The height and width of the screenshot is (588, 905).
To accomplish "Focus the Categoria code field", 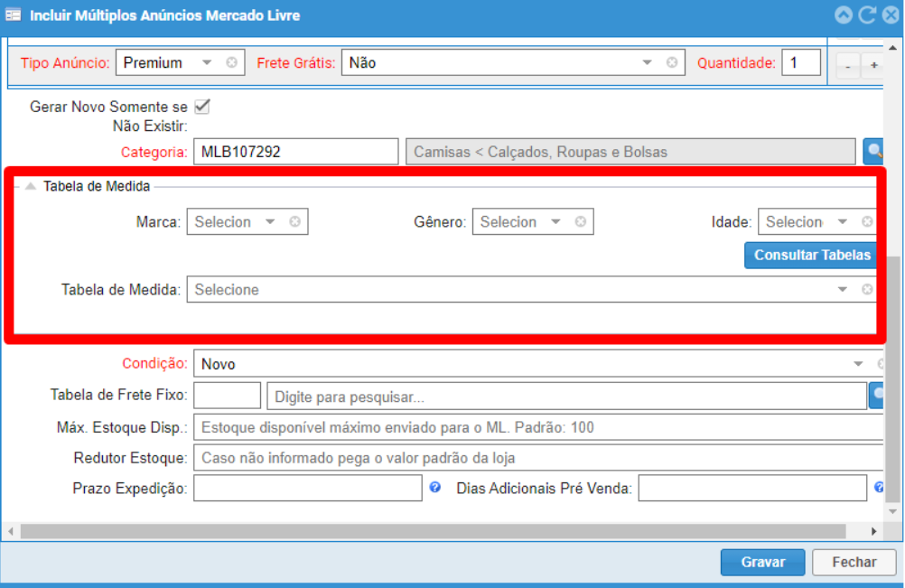I will point(296,152).
